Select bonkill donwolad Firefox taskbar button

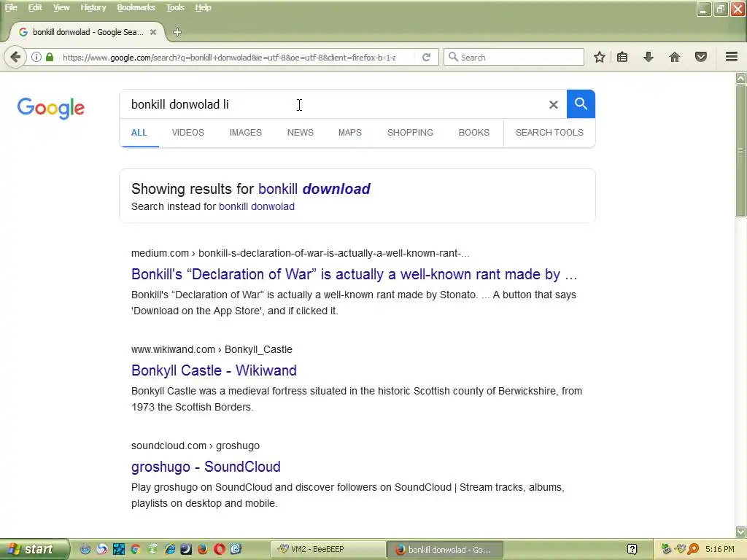(x=444, y=550)
